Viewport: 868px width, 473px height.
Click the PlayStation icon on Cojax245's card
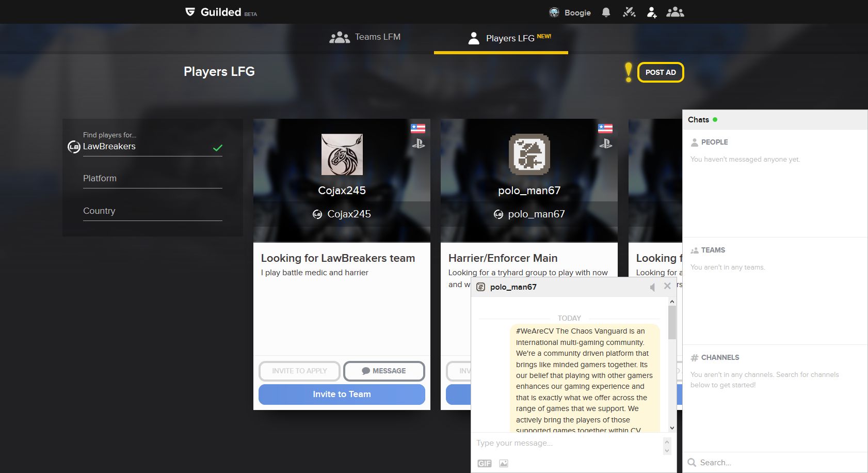click(419, 144)
